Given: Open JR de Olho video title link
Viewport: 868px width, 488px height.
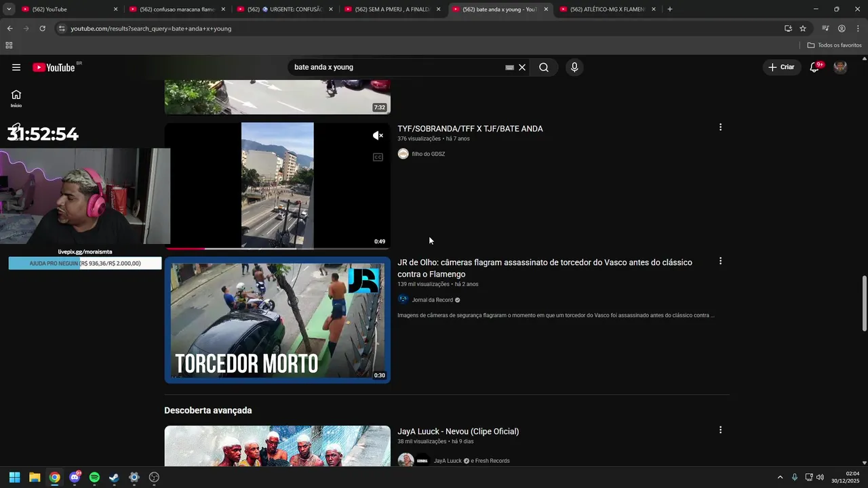Looking at the screenshot, I should pos(545,268).
